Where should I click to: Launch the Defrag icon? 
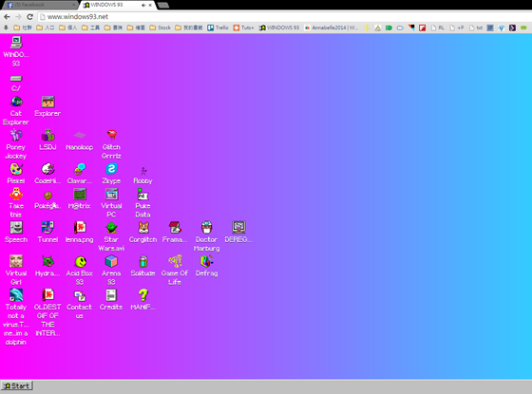tap(207, 261)
